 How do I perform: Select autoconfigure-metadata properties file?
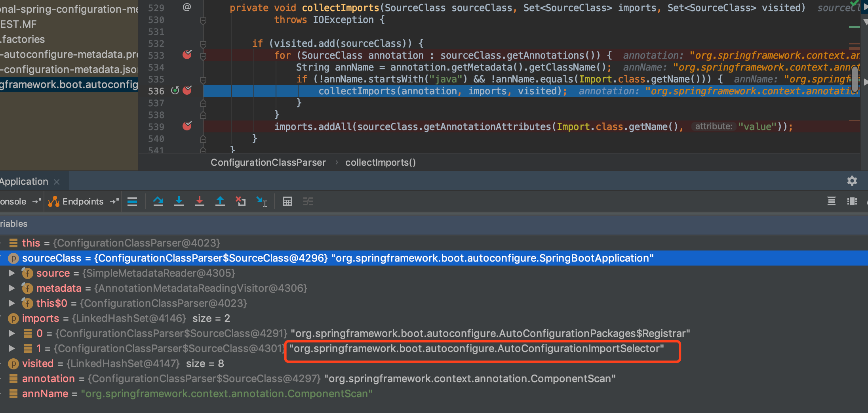click(x=69, y=54)
